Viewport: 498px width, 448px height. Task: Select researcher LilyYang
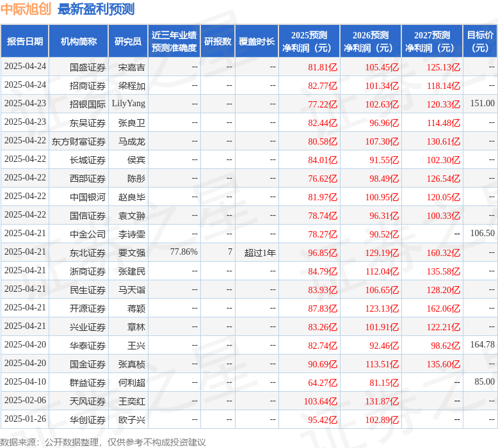click(129, 104)
